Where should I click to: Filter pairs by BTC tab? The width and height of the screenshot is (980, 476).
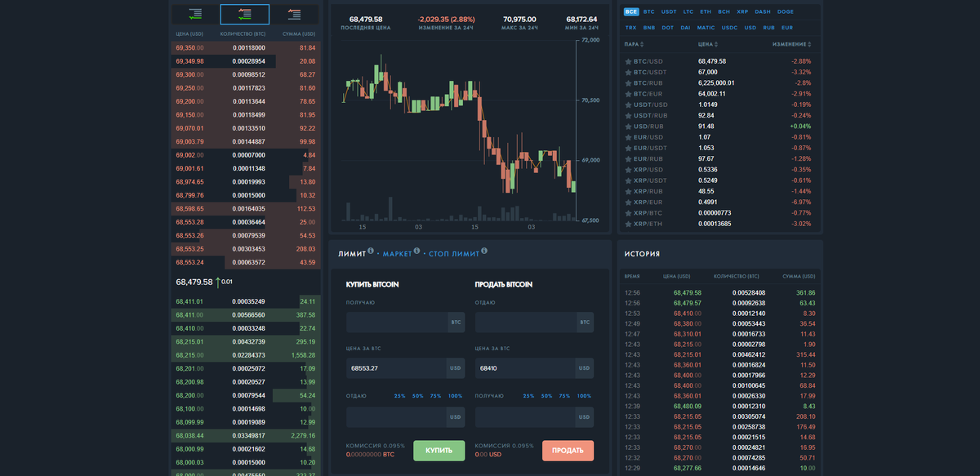(x=649, y=12)
